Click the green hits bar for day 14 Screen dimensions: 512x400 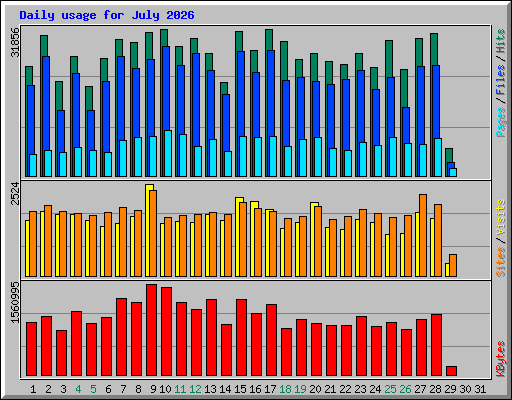tap(224, 88)
